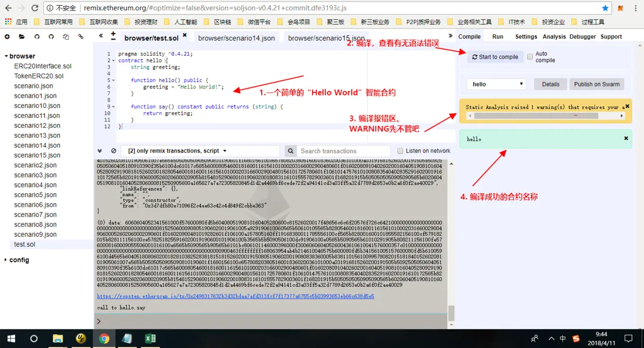
Task: Copy all files to another instance icon
Action: tap(66, 37)
